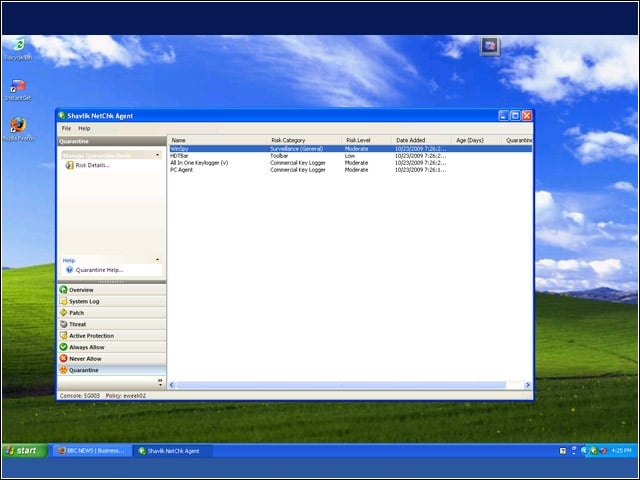Click the System Log notebook icon
The width and height of the screenshot is (640, 480).
pyautogui.click(x=63, y=301)
